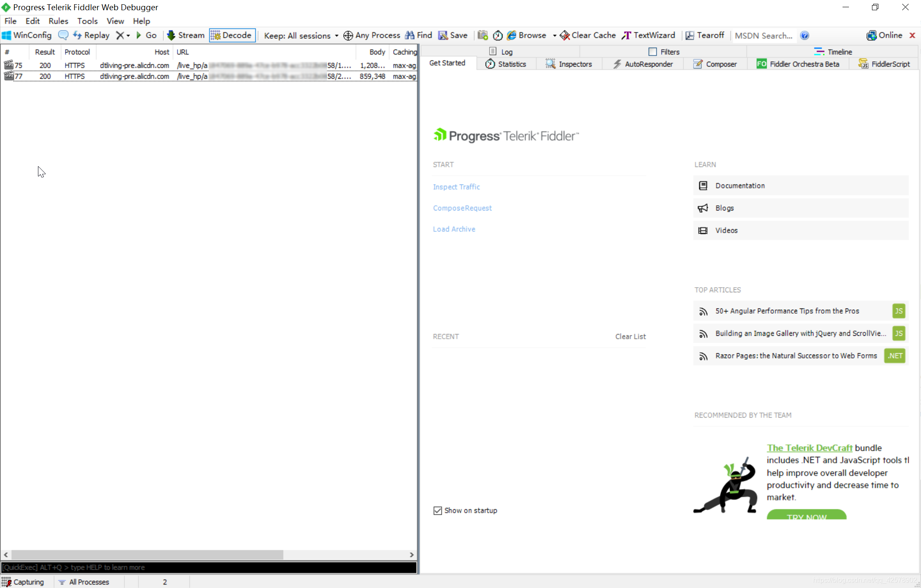
Task: Toggle Stream mode in toolbar
Action: 186,35
